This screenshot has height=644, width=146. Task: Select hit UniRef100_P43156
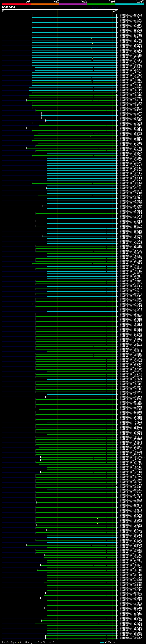coord(131,80)
